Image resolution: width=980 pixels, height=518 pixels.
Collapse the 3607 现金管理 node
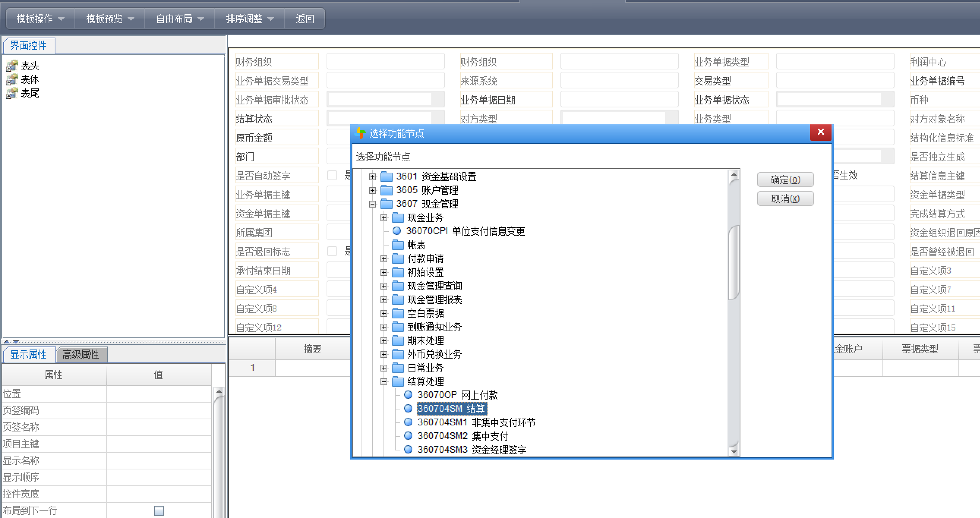(372, 204)
